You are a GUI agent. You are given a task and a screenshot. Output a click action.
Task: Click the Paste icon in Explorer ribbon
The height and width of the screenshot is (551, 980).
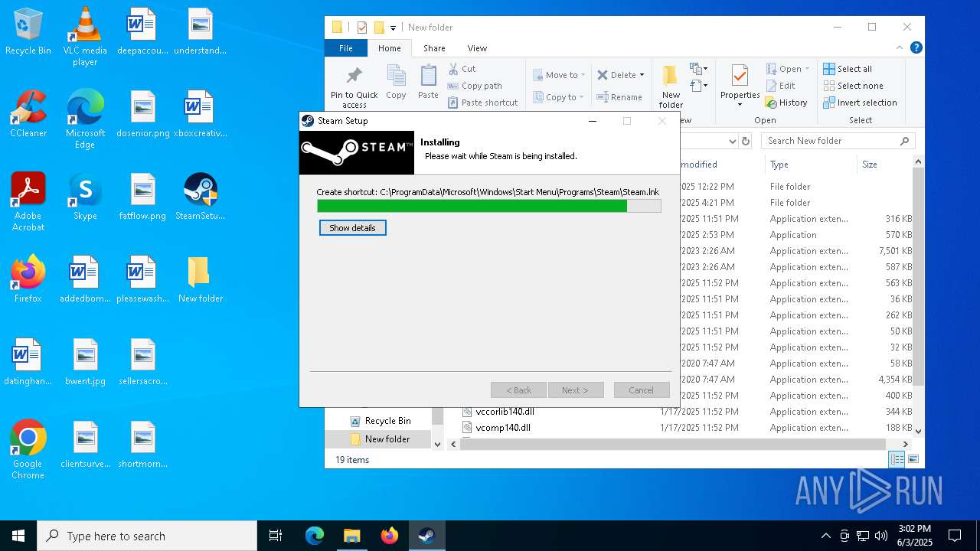click(428, 82)
